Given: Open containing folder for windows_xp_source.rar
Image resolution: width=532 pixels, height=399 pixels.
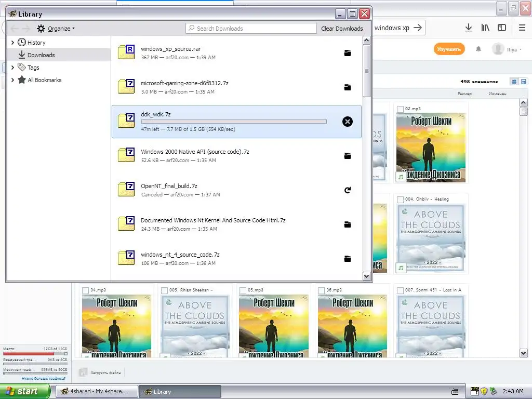Looking at the screenshot, I should click(348, 54).
